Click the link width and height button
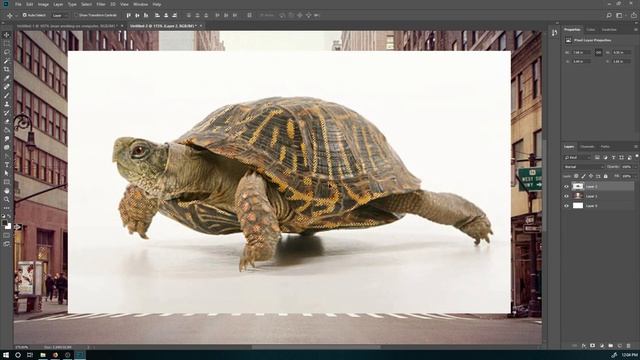Screen dimensions: 640x360 point(598,53)
